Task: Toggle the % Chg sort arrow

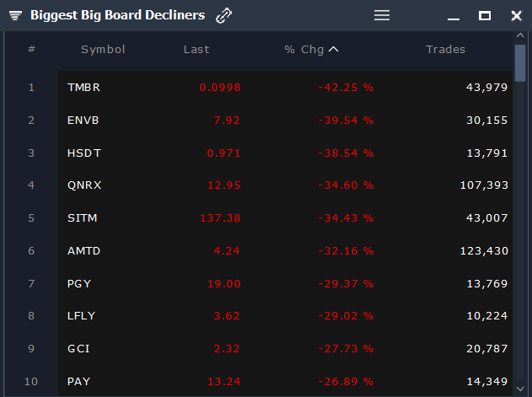Action: coord(334,50)
